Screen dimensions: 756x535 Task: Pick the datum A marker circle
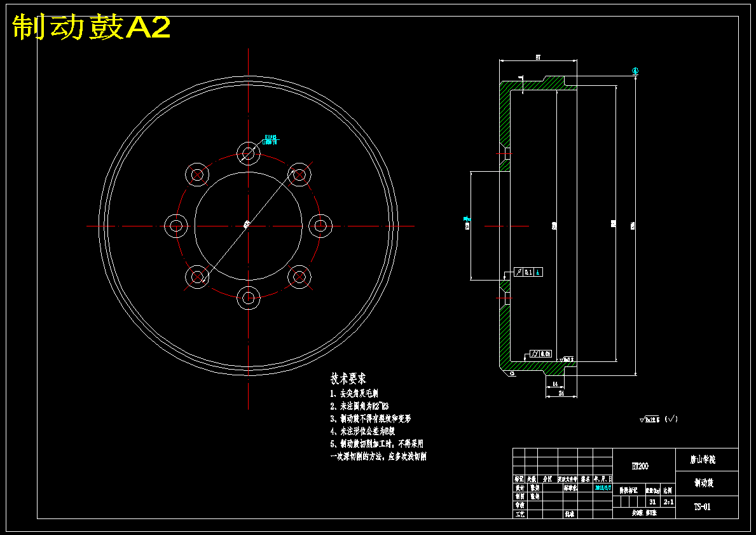tap(635, 71)
